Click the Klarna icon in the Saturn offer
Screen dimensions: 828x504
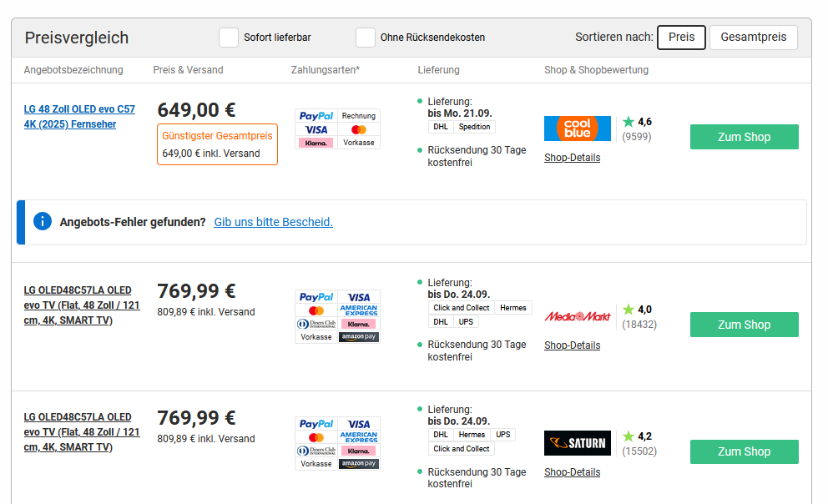(x=359, y=450)
